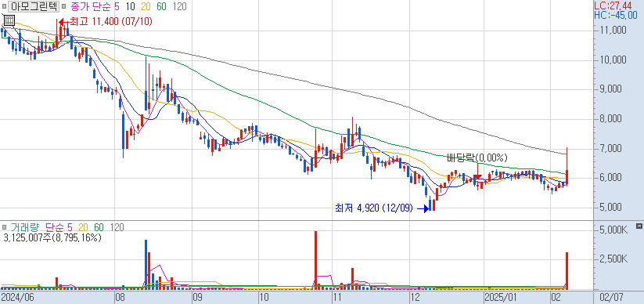Click the 2,500K volume axis label
644x304 pixels.
tap(615, 259)
